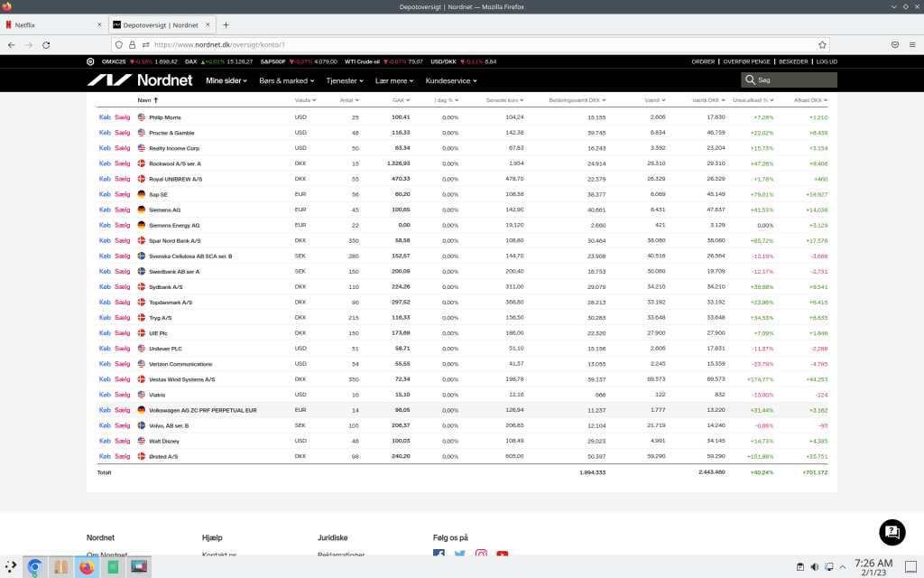
Task: Open the Overfør penge link
Action: pos(747,61)
